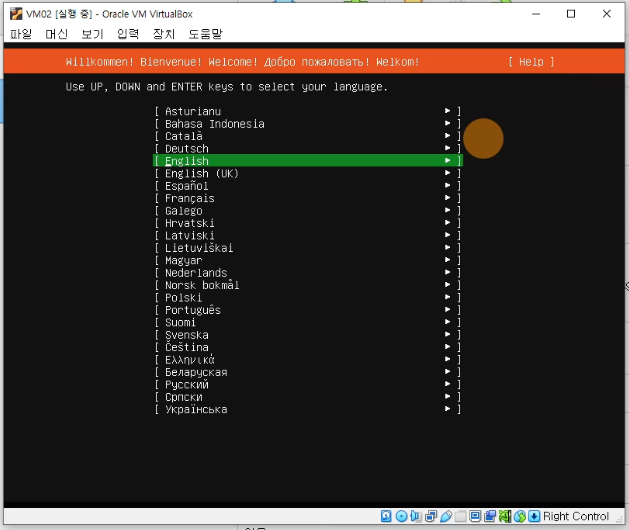Click the Right Control host key label
This screenshot has width=629, height=530.
[576, 516]
